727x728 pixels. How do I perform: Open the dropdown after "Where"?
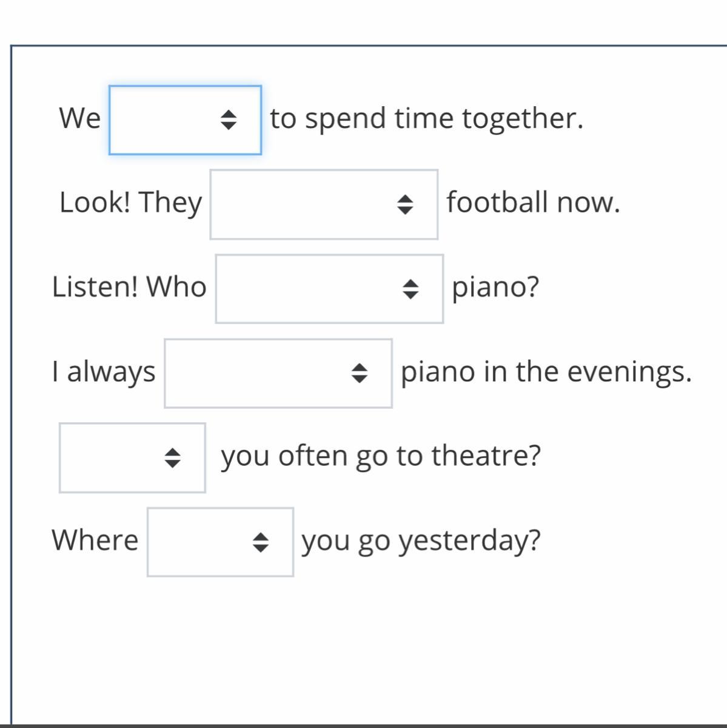[220, 542]
